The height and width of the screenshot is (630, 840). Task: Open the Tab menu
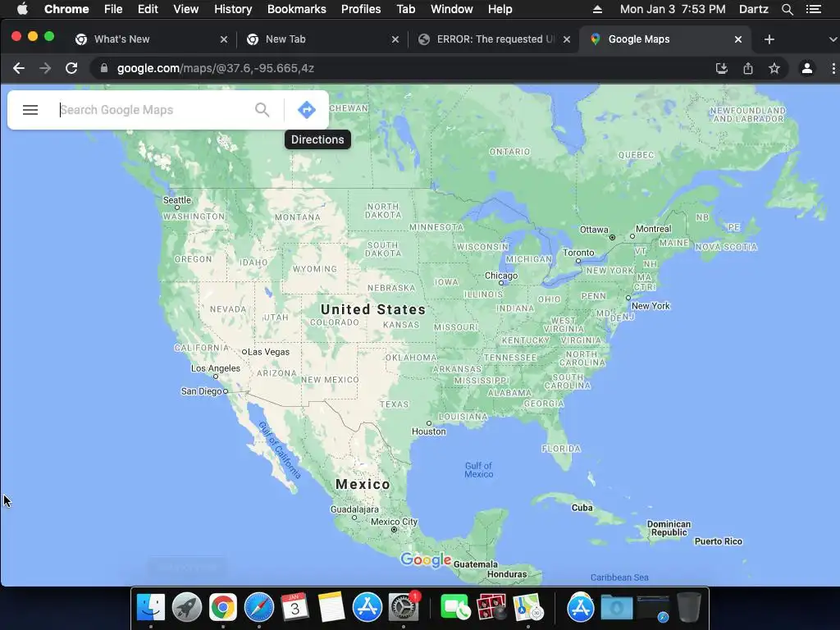405,9
